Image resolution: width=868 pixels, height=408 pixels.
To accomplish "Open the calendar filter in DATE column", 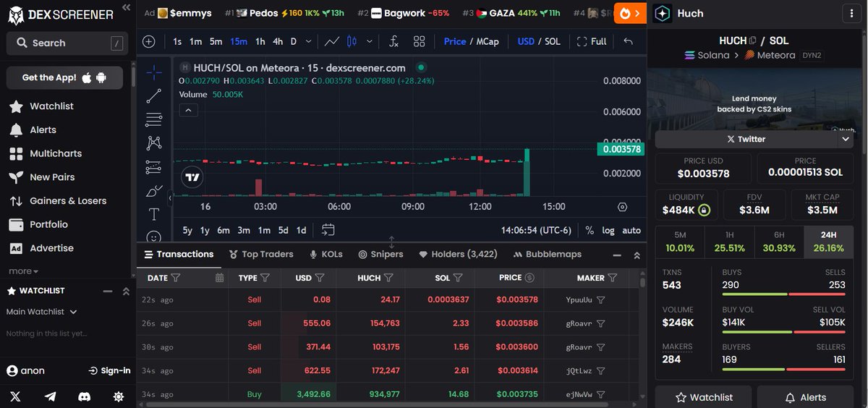I will (220, 278).
